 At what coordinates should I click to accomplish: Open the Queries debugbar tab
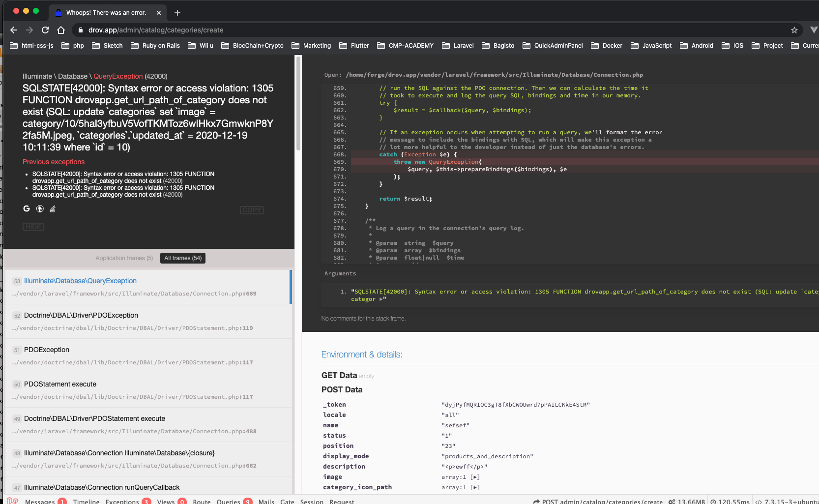pyautogui.click(x=234, y=502)
